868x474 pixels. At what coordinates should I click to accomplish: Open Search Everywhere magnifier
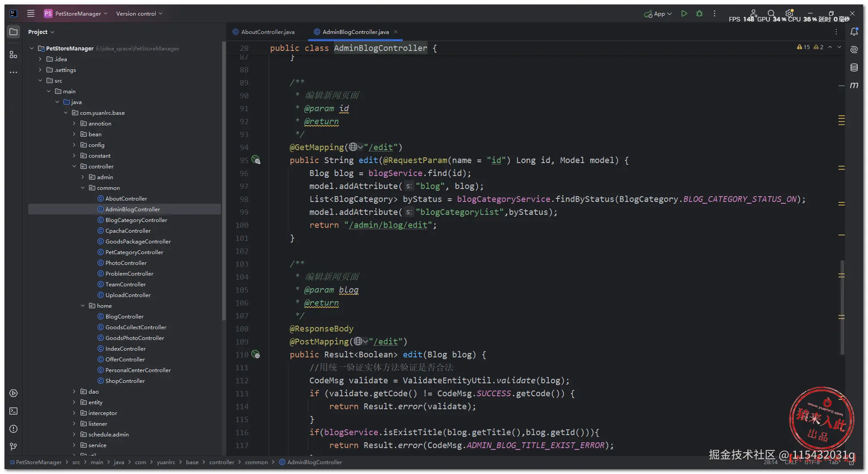coord(771,13)
